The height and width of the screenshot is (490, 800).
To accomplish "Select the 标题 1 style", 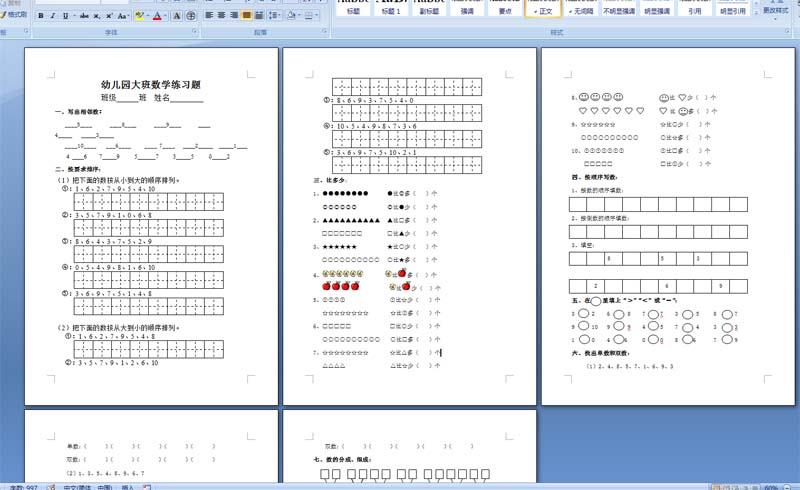I will pos(391,8).
